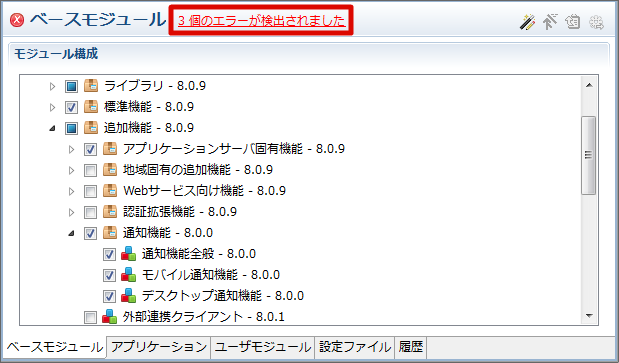The image size is (619, 363).
Task: Collapse the 追加機能 tree node
Action: pyautogui.click(x=53, y=128)
